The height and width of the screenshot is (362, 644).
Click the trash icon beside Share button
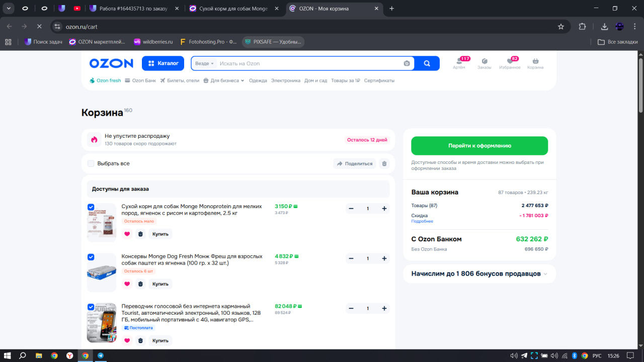(384, 163)
